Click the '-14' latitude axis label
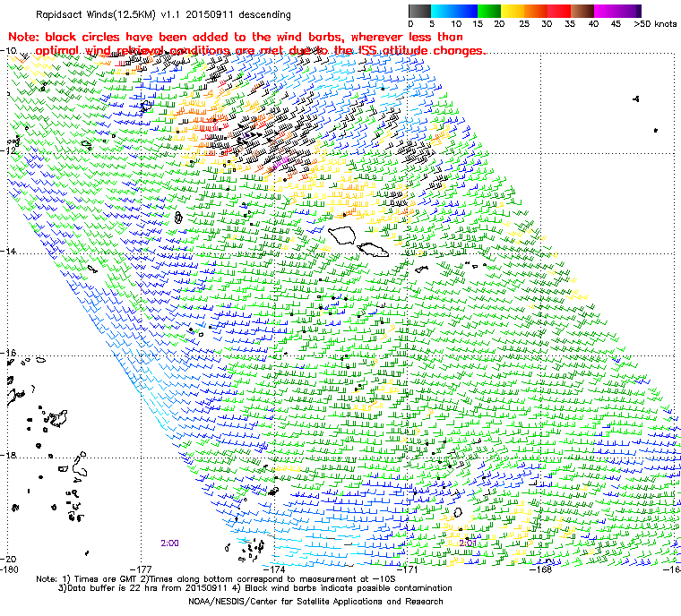Viewport: 681px width, 616px height. [8, 252]
